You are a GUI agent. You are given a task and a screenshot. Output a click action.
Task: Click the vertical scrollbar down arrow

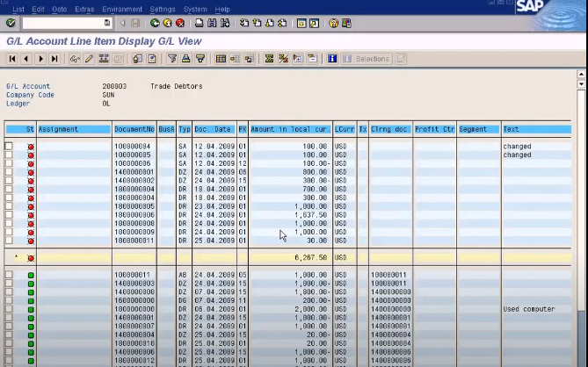pyautogui.click(x=581, y=84)
